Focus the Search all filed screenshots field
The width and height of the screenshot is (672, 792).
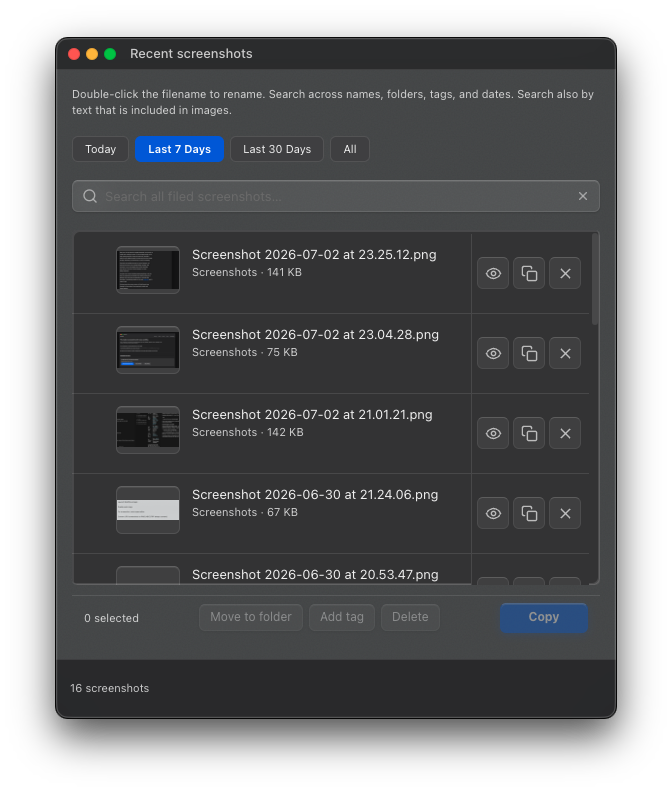click(x=335, y=196)
